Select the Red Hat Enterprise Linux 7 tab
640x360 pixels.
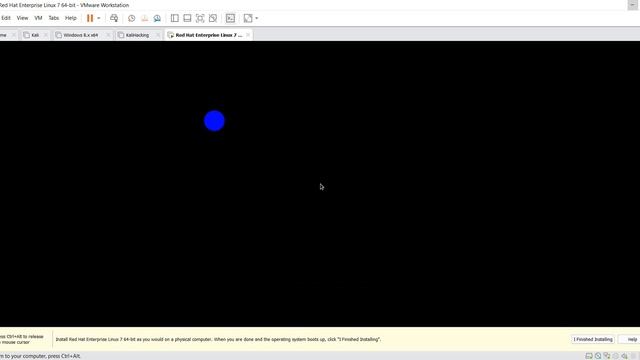(209, 35)
